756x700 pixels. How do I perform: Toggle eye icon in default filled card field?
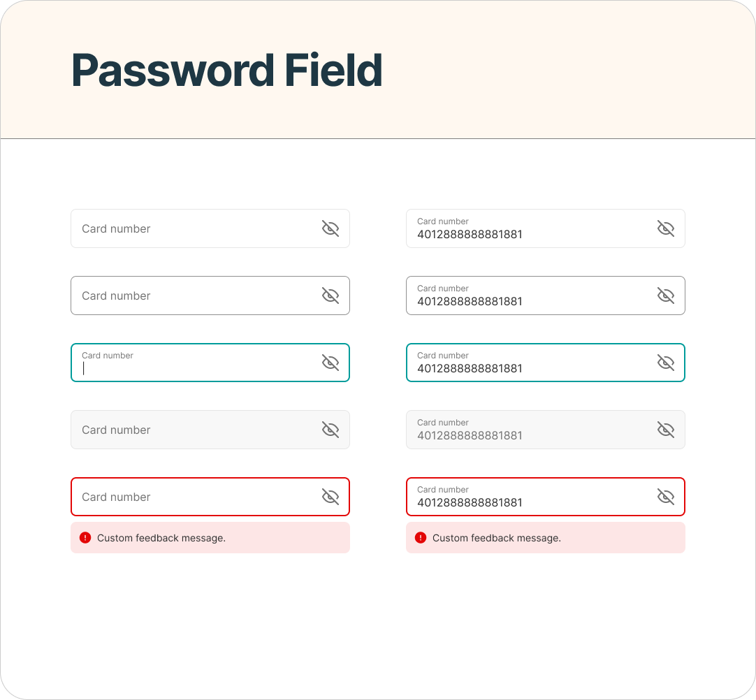pos(666,228)
